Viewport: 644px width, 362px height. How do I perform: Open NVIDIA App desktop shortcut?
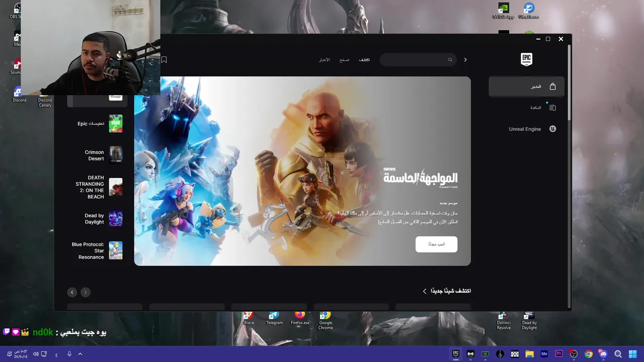tap(504, 11)
